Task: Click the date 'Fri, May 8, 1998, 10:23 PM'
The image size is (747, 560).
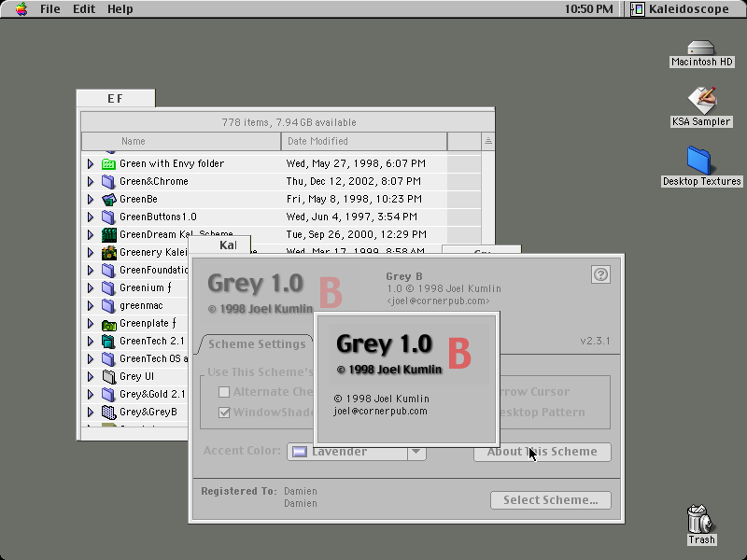Action: pos(354,199)
